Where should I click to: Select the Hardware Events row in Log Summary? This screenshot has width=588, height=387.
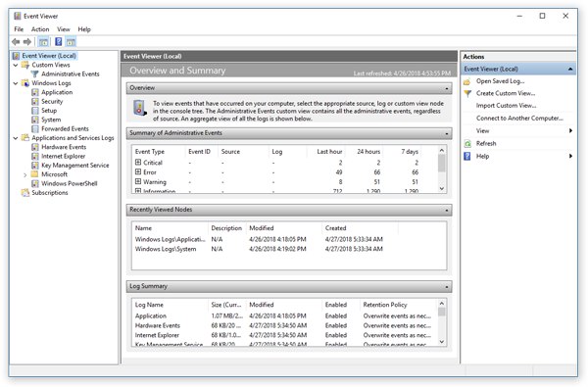(x=285, y=325)
